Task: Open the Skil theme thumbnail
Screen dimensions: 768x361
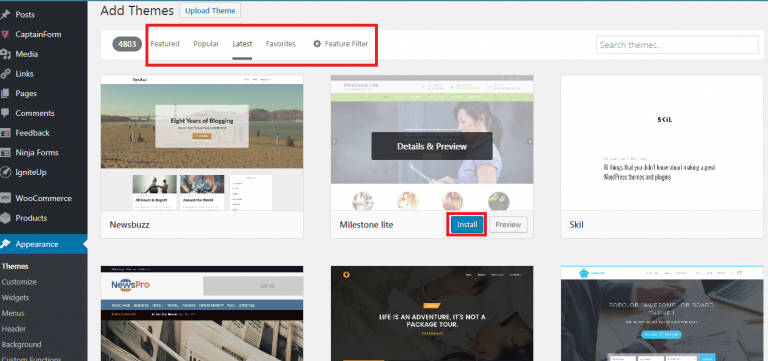Action: click(x=662, y=143)
